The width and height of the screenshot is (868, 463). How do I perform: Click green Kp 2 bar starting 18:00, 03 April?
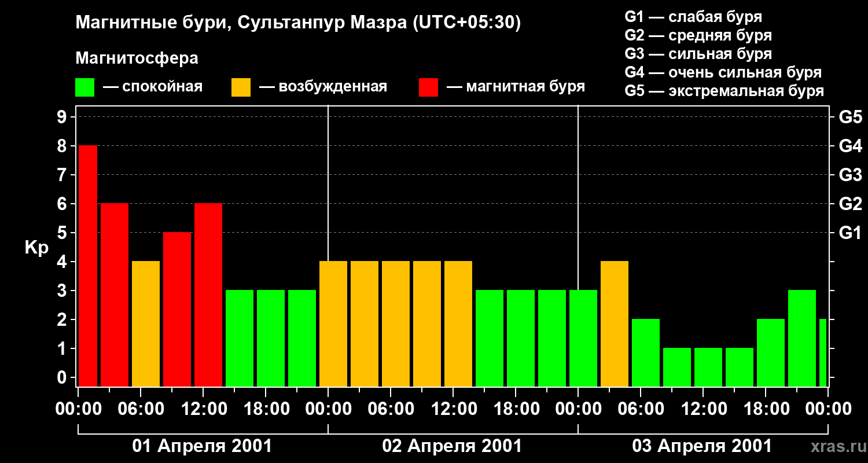pyautogui.click(x=771, y=352)
